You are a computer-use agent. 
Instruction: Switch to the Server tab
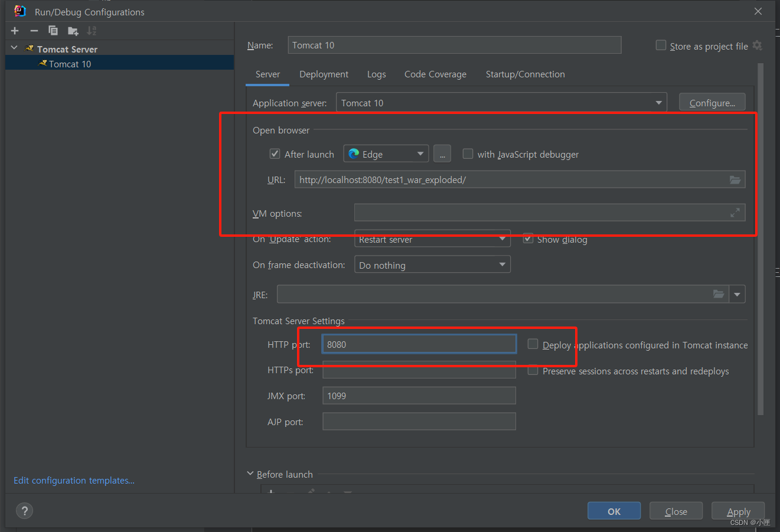(x=267, y=74)
